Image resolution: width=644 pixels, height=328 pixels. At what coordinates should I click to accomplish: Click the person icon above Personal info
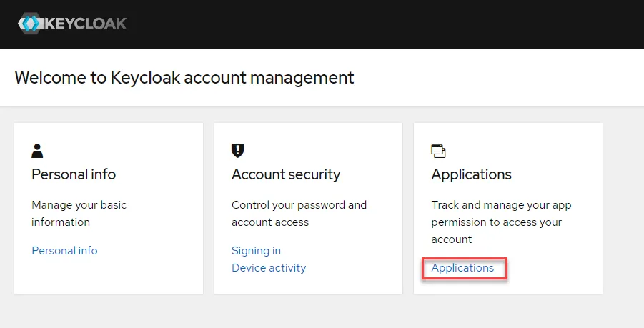[37, 151]
